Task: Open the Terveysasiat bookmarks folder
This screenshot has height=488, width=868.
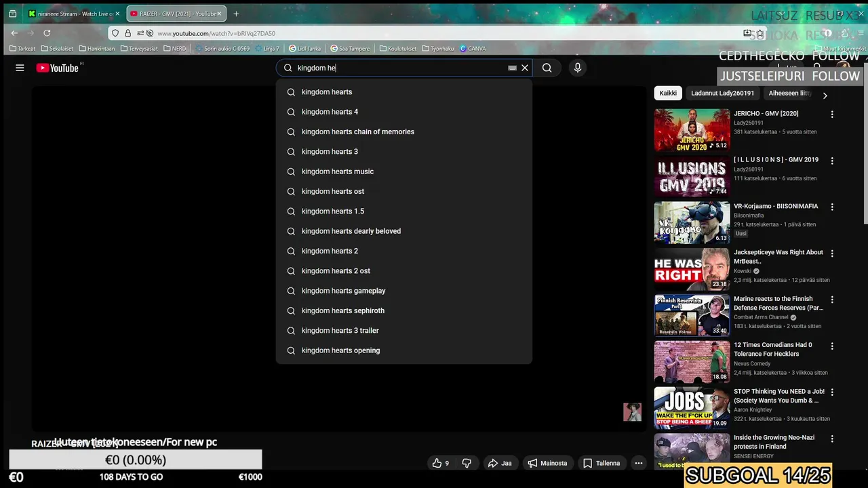Action: 140,49
